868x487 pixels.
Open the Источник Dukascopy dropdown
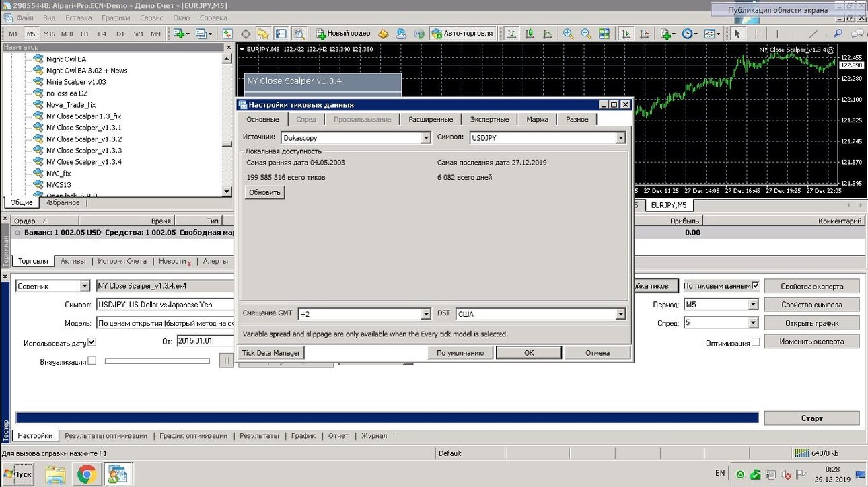tap(355, 137)
